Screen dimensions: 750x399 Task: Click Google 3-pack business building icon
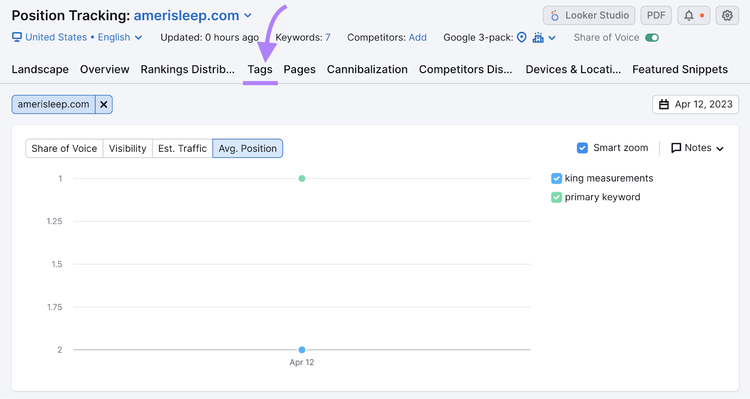point(538,37)
